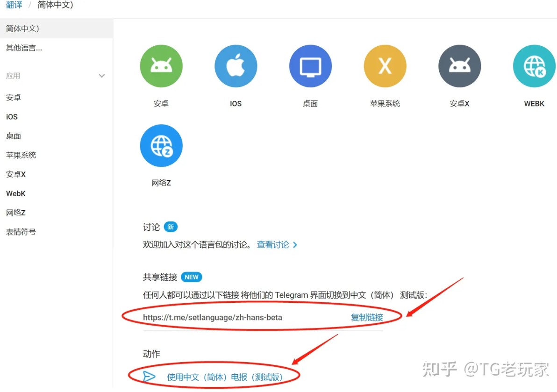Click the NEW badge beside 共享链接
The height and width of the screenshot is (392, 557).
point(192,277)
